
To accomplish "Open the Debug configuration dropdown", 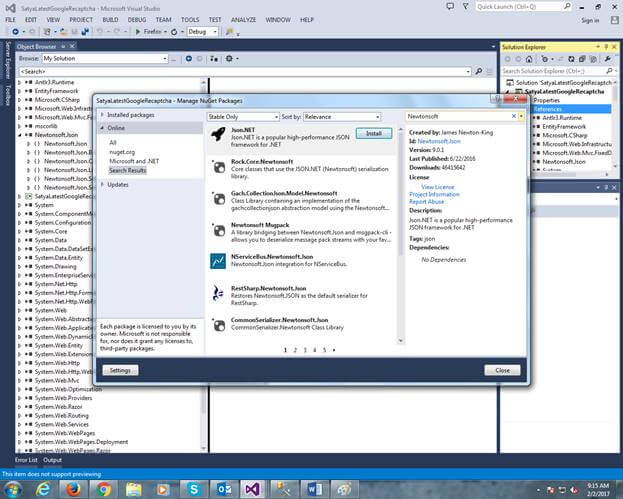I will coord(202,31).
